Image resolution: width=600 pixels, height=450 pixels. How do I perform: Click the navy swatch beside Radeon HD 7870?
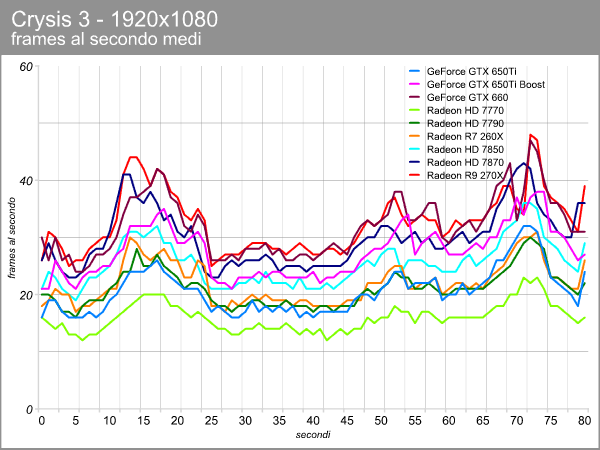click(x=414, y=162)
